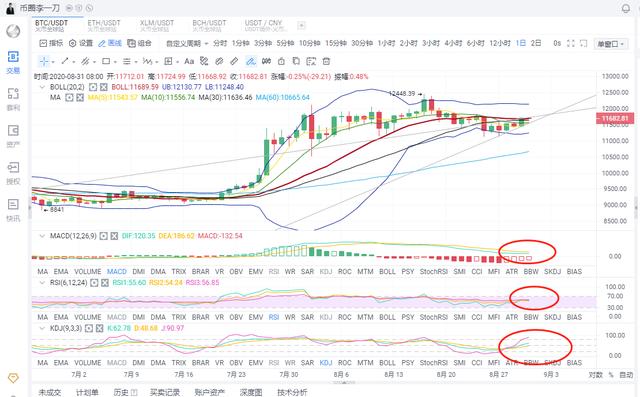Image resolution: width=640 pixels, height=397 pixels.
Task: Remove the BOLL indicator with X
Action: 104,87
